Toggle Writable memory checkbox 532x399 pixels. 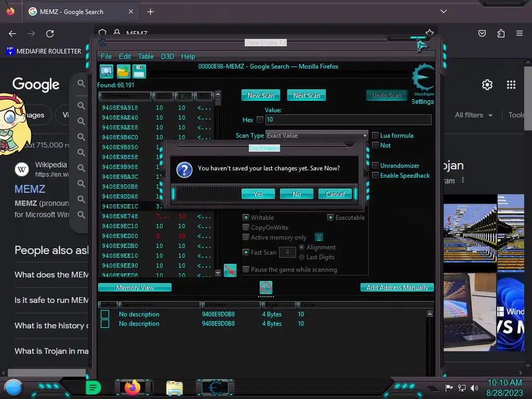(x=246, y=217)
